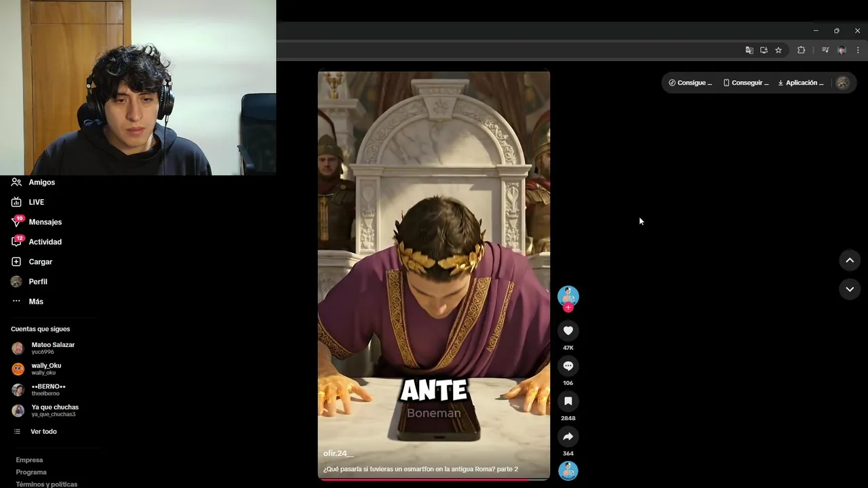Share the video with arrow icon
Image resolution: width=868 pixels, height=488 pixels.
click(568, 436)
